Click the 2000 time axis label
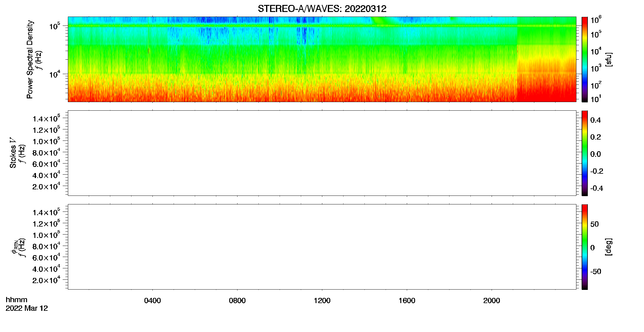Screen dimensions: 644x332 492,300
